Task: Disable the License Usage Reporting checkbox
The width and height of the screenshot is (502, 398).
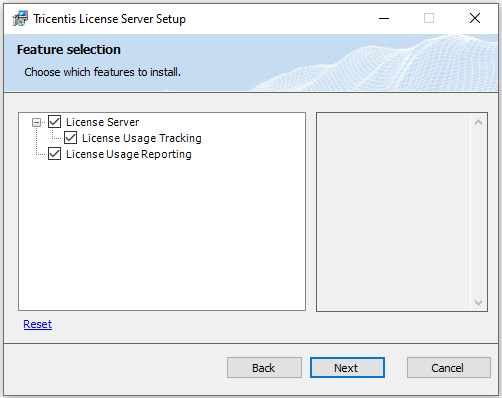Action: [x=54, y=154]
